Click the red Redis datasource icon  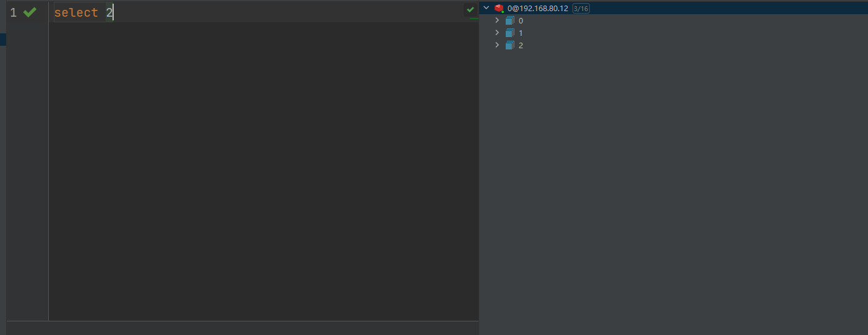pos(499,8)
